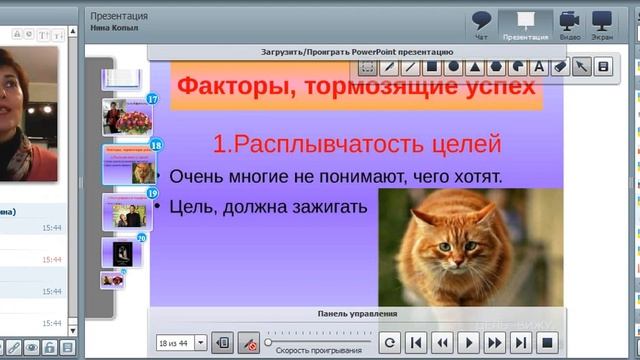The image size is (640, 360).
Task: Select the pencil drawing tool
Action: 389,67
